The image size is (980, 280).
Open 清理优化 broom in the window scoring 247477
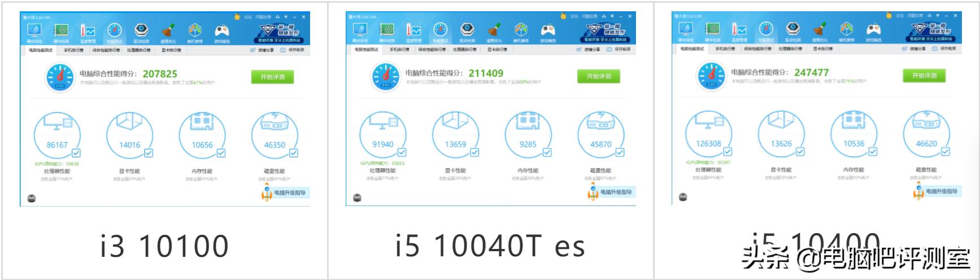pos(820,30)
